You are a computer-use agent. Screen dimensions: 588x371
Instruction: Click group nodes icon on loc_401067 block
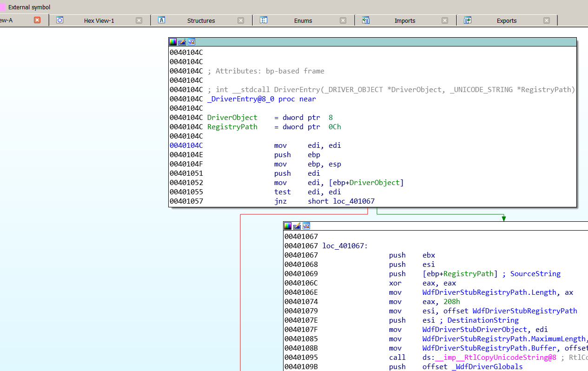tap(306, 226)
